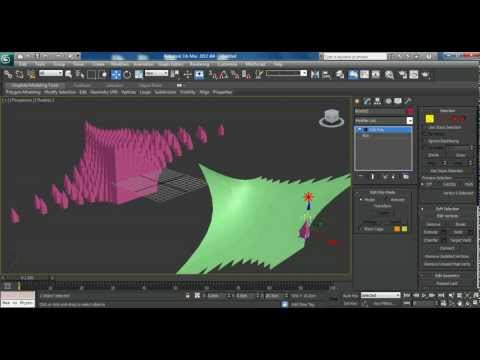The width and height of the screenshot is (480, 360).
Task: Enable the By Vertex checkbox
Action: (425, 134)
